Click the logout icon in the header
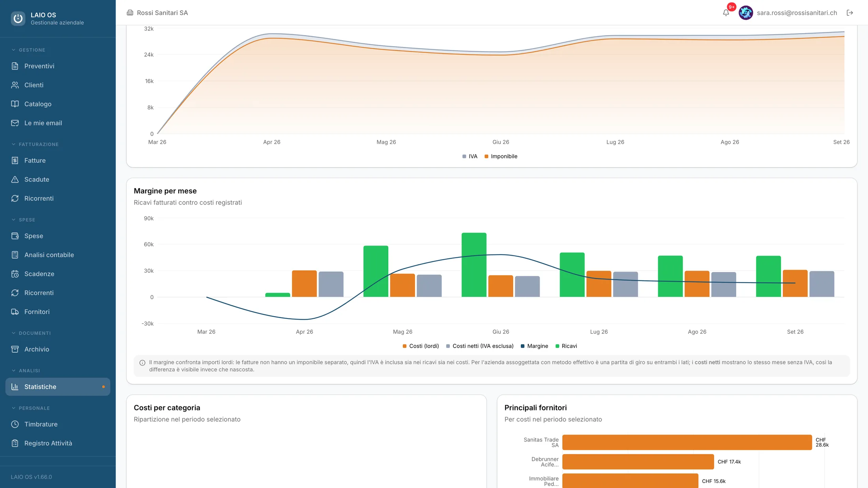The height and width of the screenshot is (488, 868). click(x=850, y=13)
